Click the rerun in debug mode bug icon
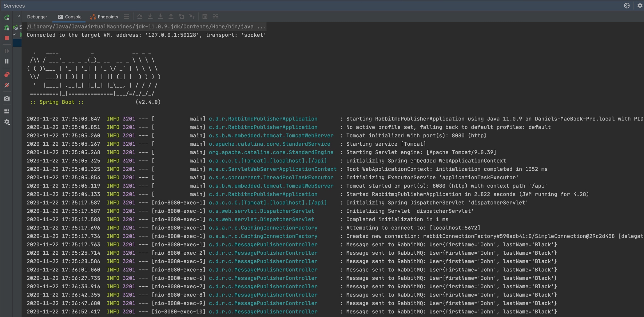Screen dimensions: 644x317 [x=7, y=27]
